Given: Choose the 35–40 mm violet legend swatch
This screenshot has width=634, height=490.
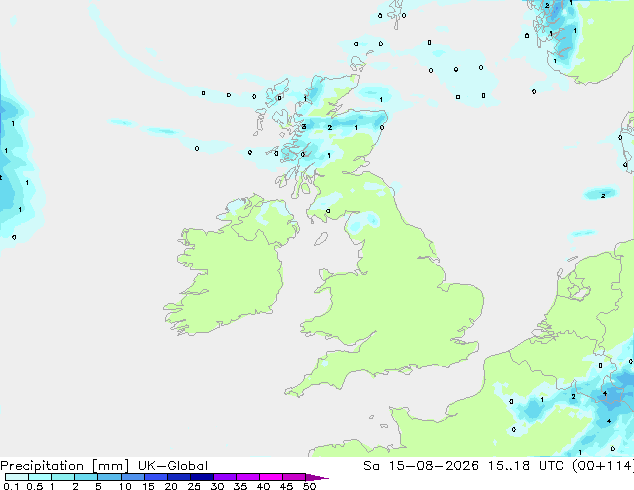Looking at the screenshot, I should click(247, 477).
